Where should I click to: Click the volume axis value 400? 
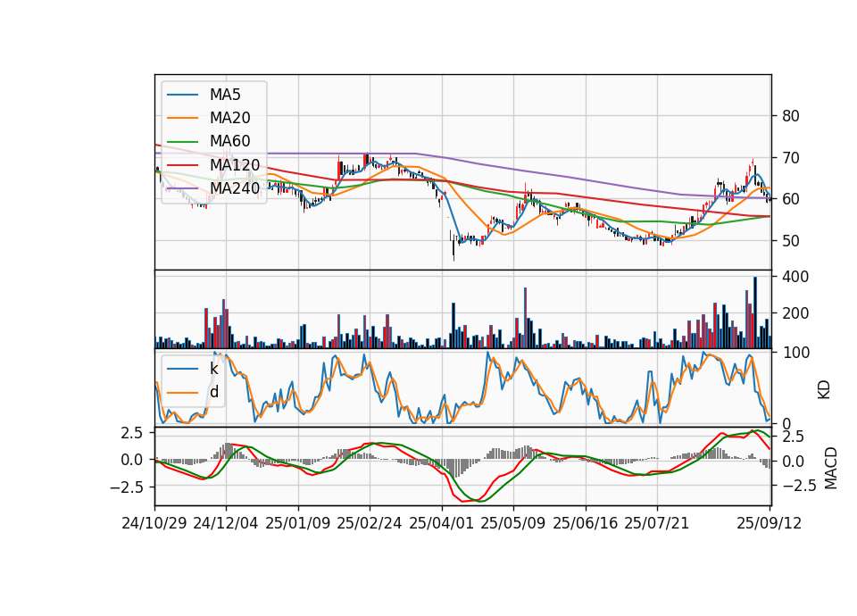(x=795, y=277)
